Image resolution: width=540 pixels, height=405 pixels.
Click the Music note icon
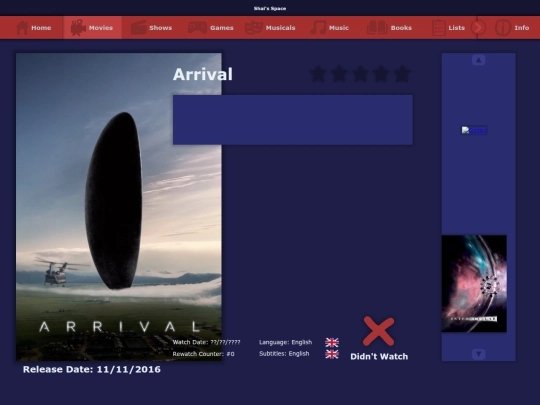tap(318, 28)
